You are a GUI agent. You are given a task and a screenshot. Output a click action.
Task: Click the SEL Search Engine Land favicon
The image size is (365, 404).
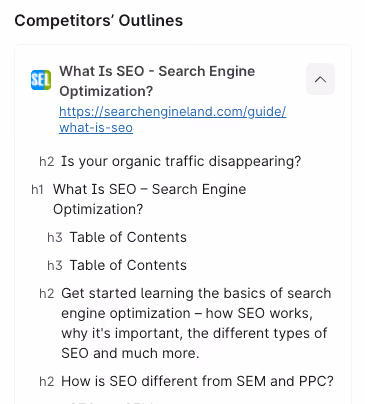pyautogui.click(x=41, y=80)
